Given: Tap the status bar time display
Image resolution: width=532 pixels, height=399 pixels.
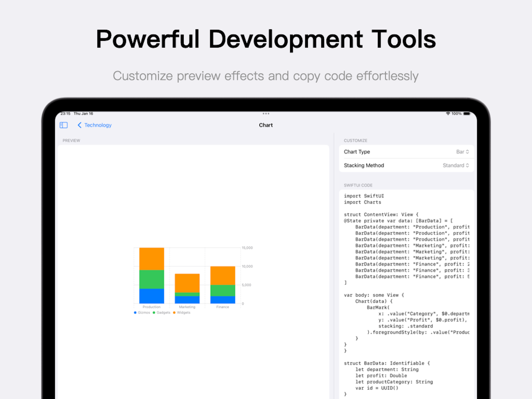Looking at the screenshot, I should coord(65,113).
